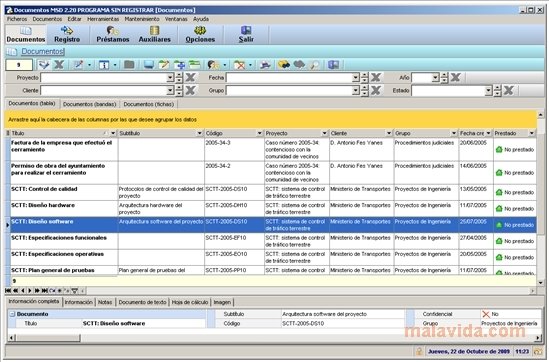
Task: Click the pencil edit toolbar icon
Action: click(x=78, y=65)
